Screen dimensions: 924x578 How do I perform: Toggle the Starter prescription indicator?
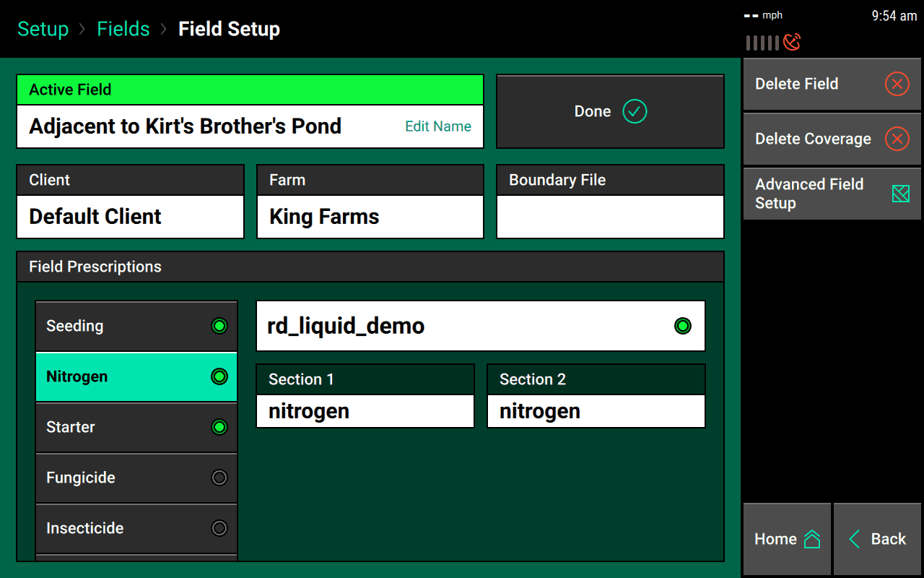coord(219,427)
